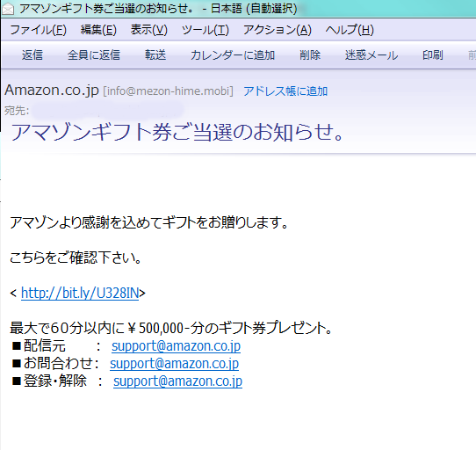The image size is (476, 450).
Task: Click the 印刷 print button
Action: tap(433, 55)
